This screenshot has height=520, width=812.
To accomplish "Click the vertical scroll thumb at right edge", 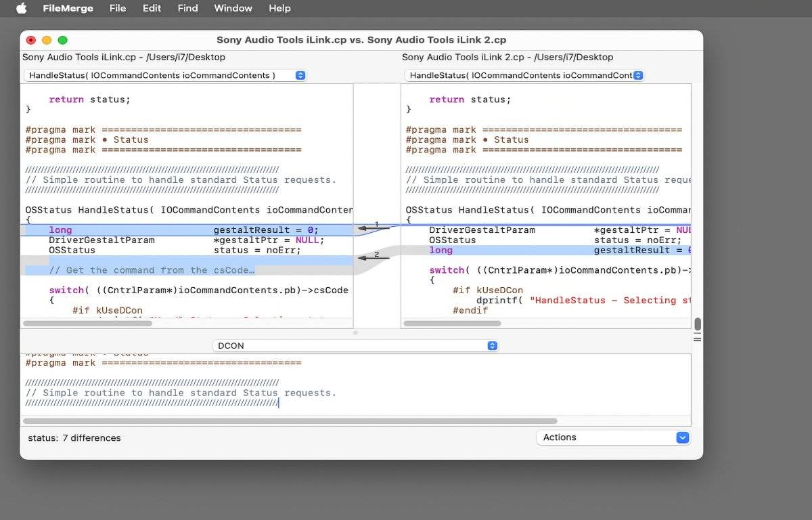I will tap(698, 324).
